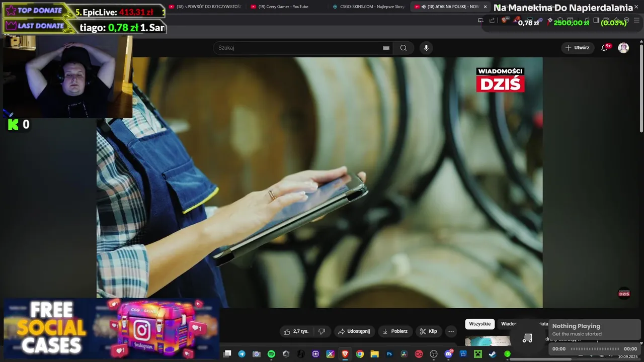Close the ATAK NA POLSKĘ tab

point(485,7)
